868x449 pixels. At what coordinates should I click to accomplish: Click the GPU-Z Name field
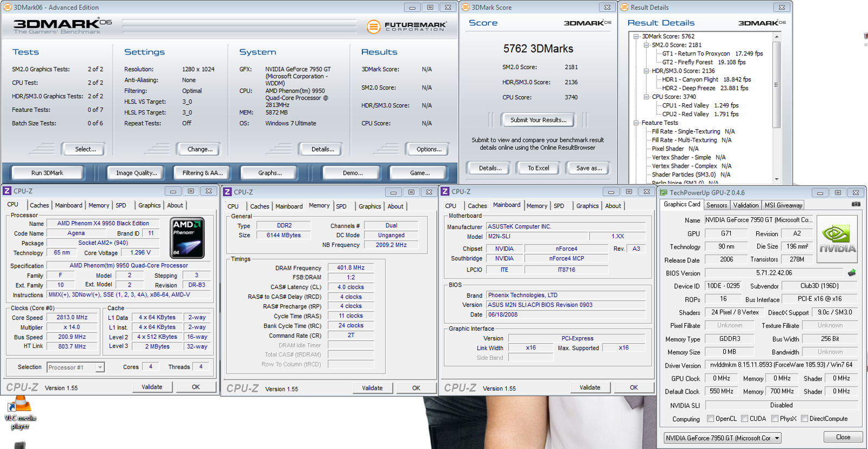[x=758, y=220]
